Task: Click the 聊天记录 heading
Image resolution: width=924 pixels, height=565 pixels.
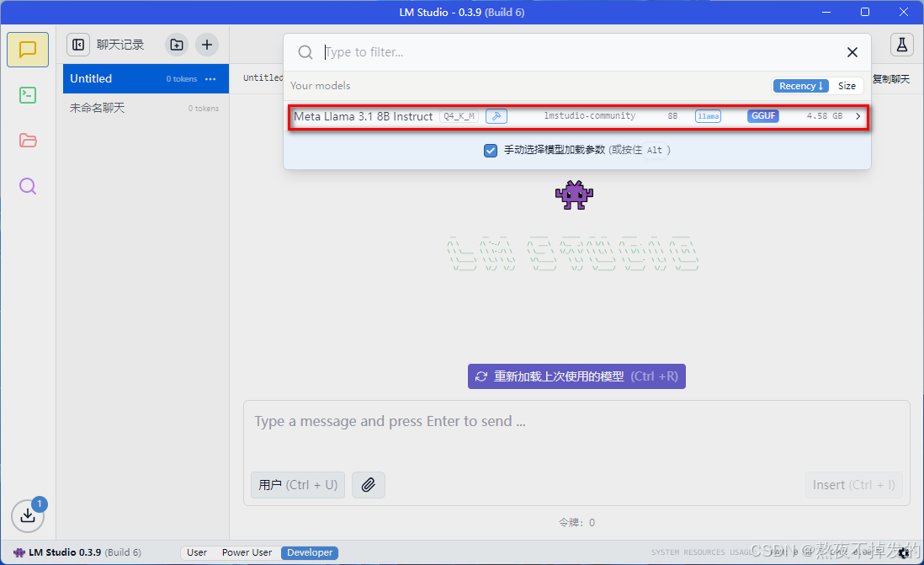Action: pos(120,45)
